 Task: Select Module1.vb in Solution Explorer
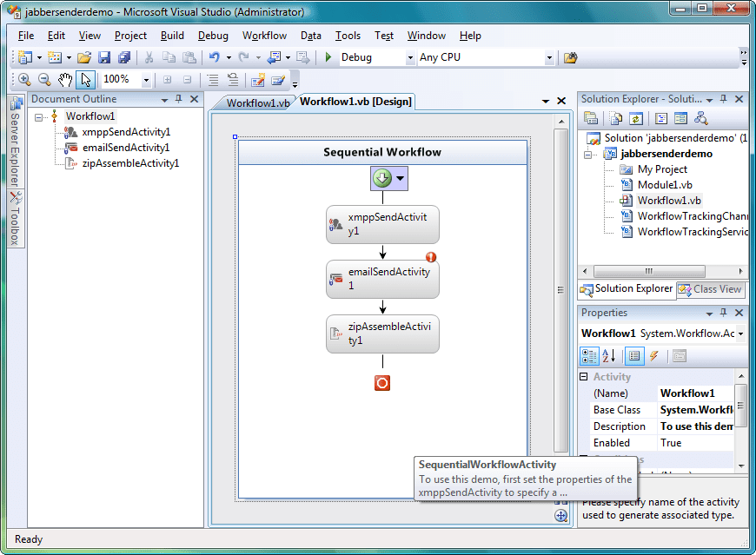(x=665, y=185)
